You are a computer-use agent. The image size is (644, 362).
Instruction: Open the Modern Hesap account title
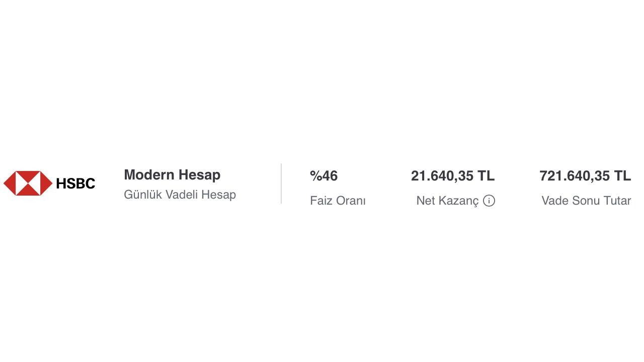coord(172,175)
